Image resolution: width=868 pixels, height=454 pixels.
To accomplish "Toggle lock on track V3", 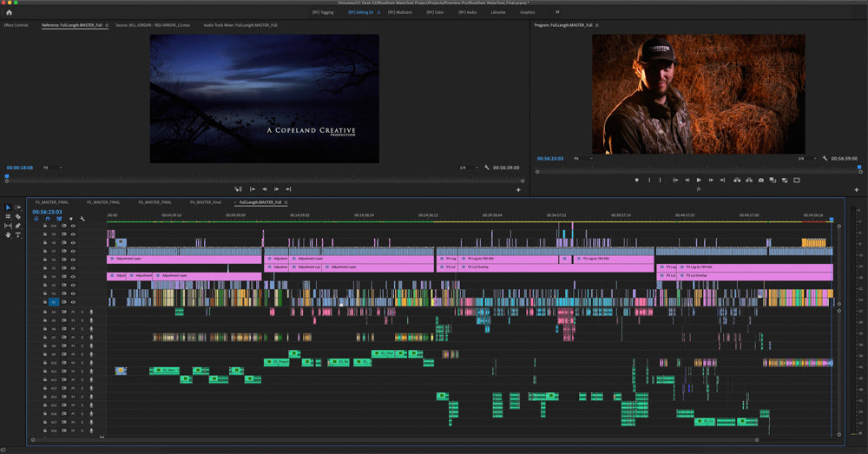I will [x=44, y=285].
